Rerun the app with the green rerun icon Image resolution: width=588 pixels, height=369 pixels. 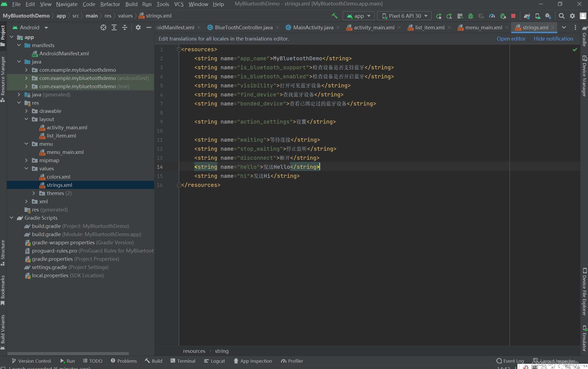439,16
